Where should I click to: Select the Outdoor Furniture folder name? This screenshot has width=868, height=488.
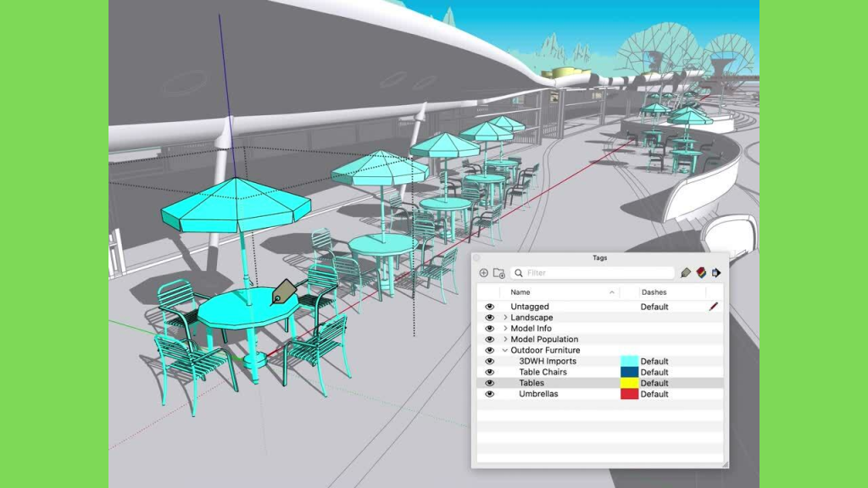coord(545,350)
